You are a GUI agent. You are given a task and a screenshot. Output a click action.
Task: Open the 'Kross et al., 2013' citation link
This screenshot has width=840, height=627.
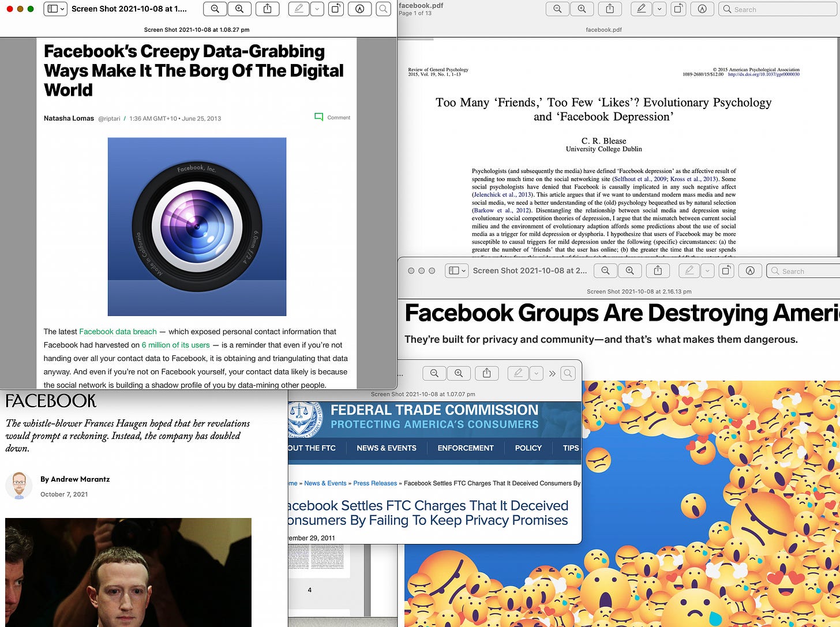pyautogui.click(x=693, y=179)
